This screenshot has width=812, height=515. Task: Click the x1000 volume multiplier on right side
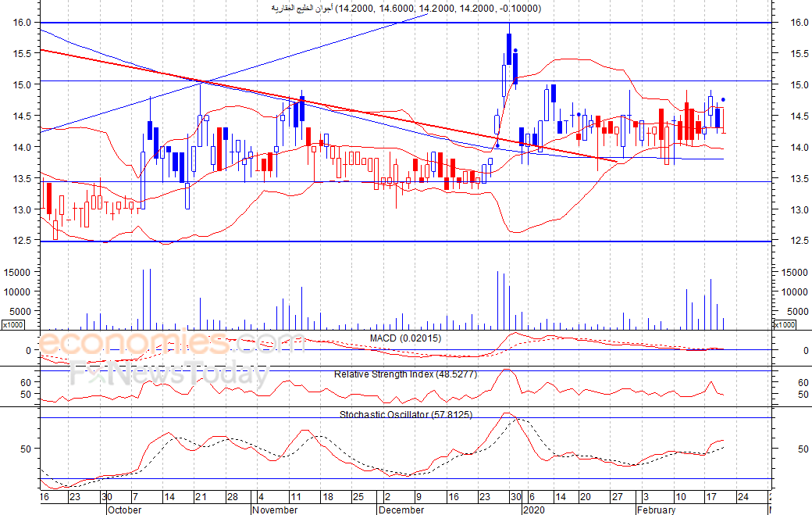(x=785, y=325)
